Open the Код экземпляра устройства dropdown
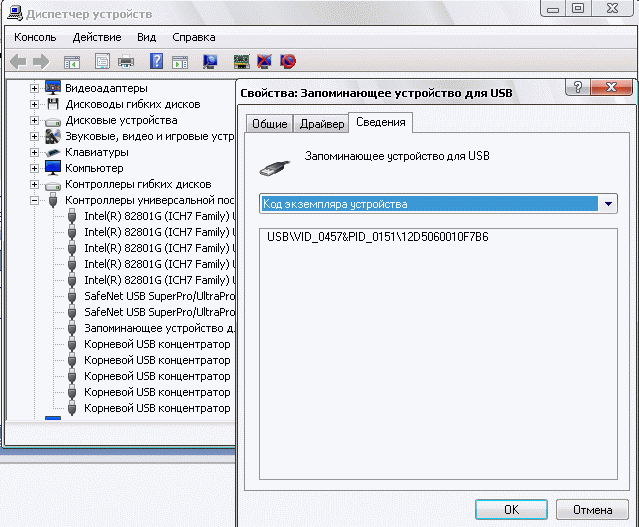This screenshot has height=527, width=639. click(609, 204)
